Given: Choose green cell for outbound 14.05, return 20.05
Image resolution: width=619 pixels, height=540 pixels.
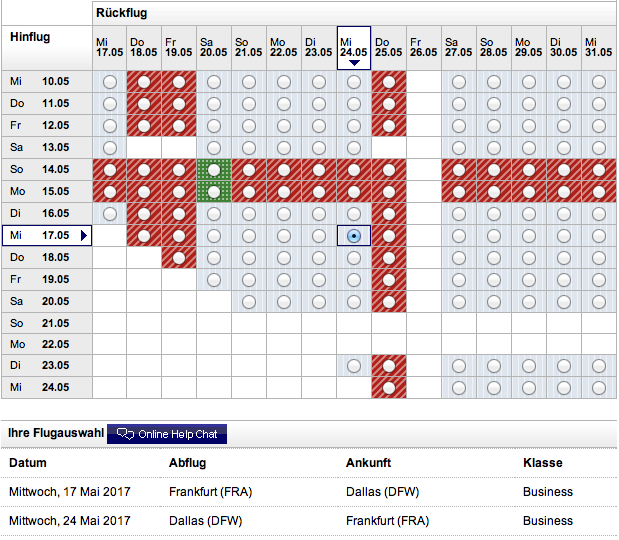Looking at the screenshot, I should click(x=214, y=170).
